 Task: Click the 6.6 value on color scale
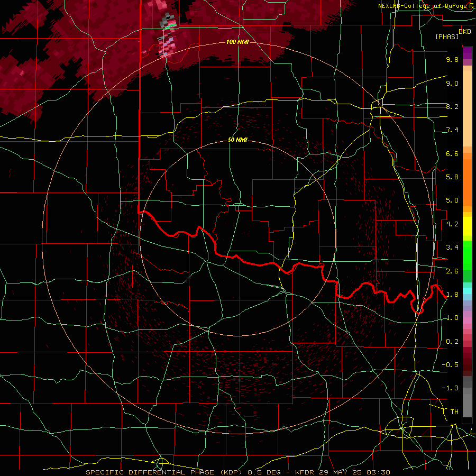coord(452,153)
